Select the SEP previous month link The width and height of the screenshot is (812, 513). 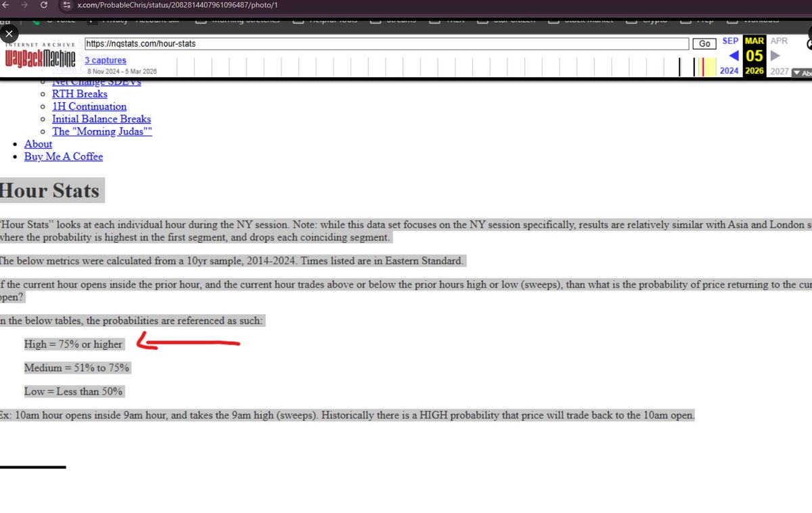730,41
